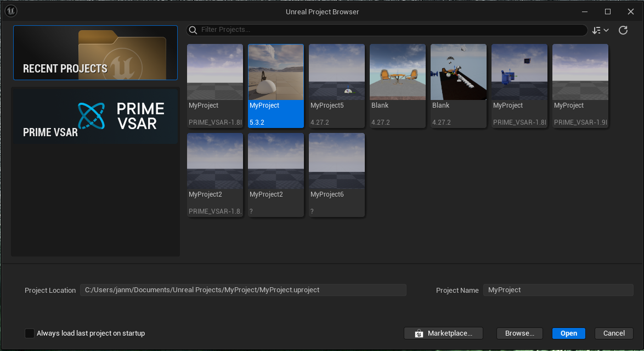644x351 pixels.
Task: Enable Always load last project on startup
Action: (x=30, y=333)
